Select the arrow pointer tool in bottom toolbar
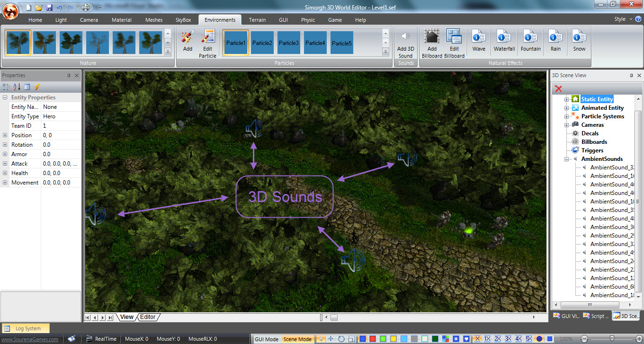 [x=321, y=339]
